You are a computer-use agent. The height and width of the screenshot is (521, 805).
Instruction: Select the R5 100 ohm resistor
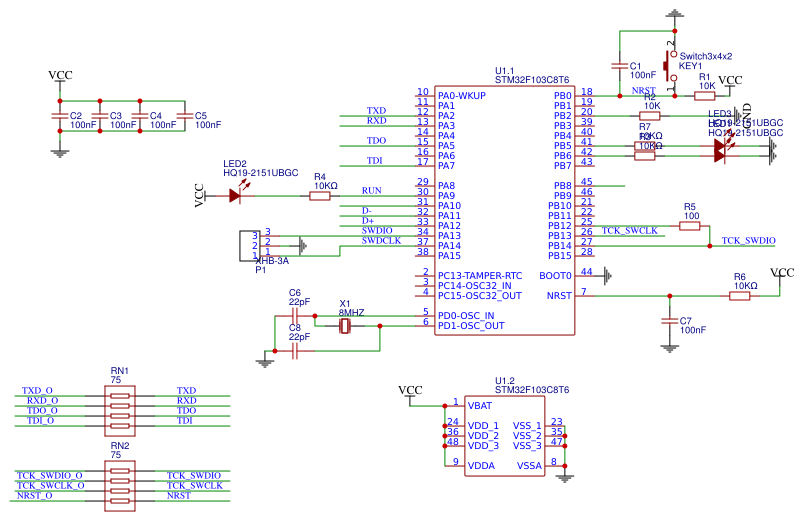[x=690, y=226]
